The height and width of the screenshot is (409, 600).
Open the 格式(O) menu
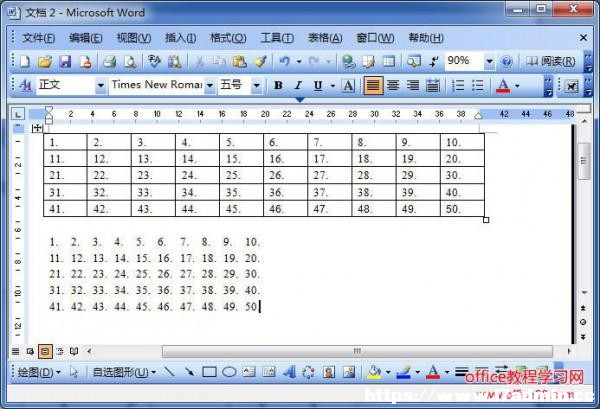(x=228, y=38)
